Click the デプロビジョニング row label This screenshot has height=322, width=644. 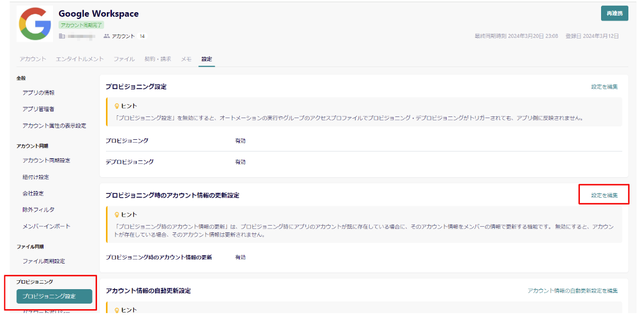tap(130, 162)
